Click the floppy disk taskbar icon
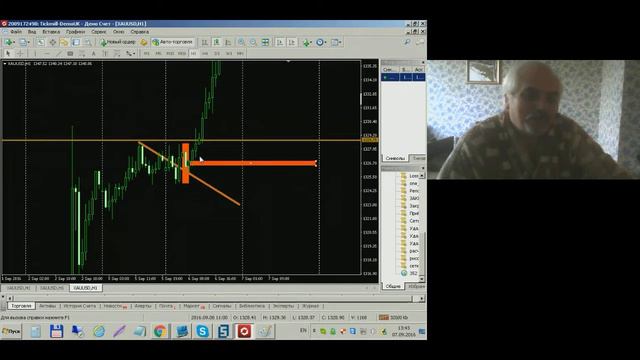This screenshot has width=640, height=360. click(x=56, y=331)
